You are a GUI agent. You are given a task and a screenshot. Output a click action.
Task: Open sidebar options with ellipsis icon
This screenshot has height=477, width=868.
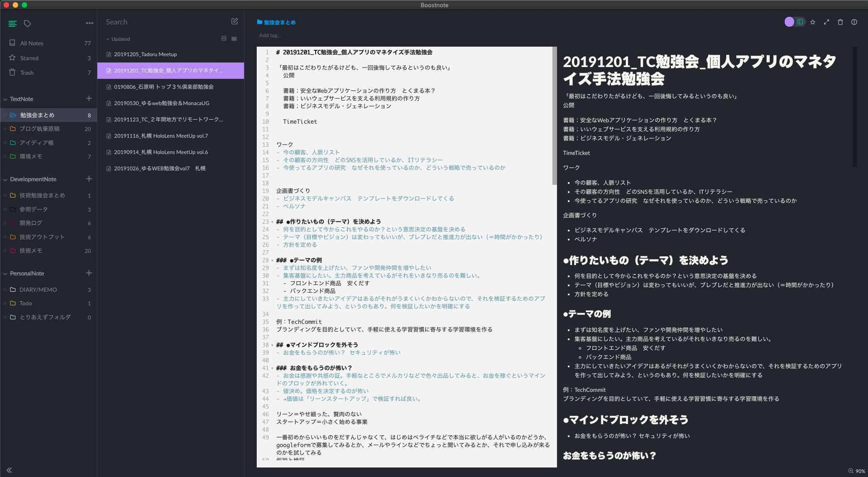(x=89, y=23)
